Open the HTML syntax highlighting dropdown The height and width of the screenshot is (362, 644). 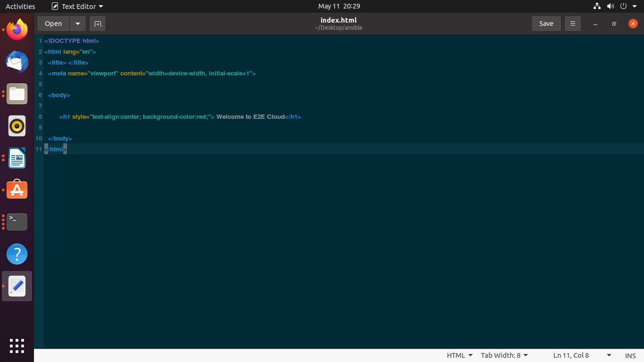tap(459, 355)
